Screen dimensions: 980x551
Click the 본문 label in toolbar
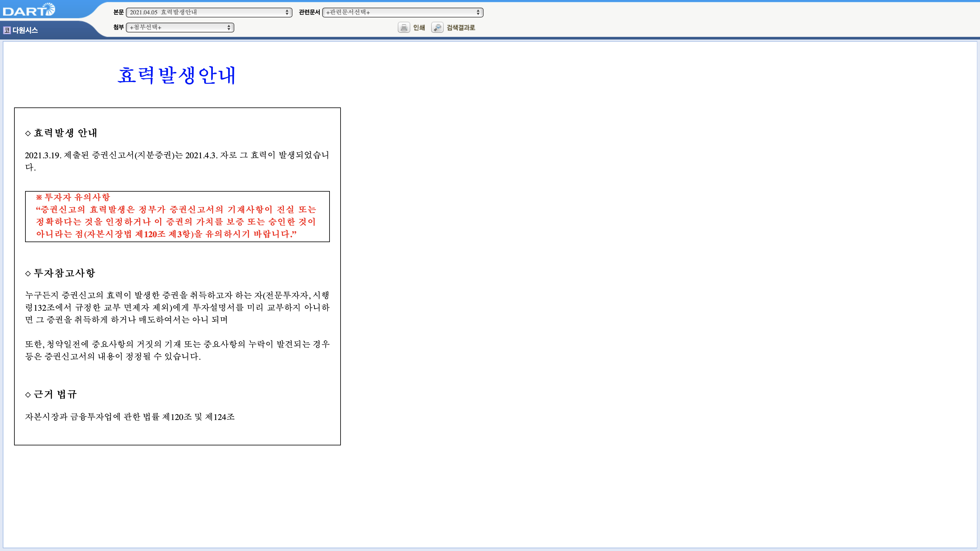coord(118,12)
